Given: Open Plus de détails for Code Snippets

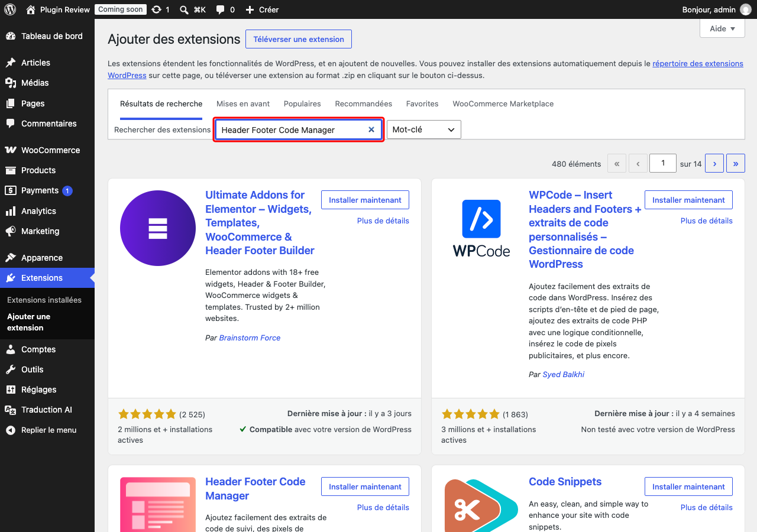Looking at the screenshot, I should (x=707, y=507).
